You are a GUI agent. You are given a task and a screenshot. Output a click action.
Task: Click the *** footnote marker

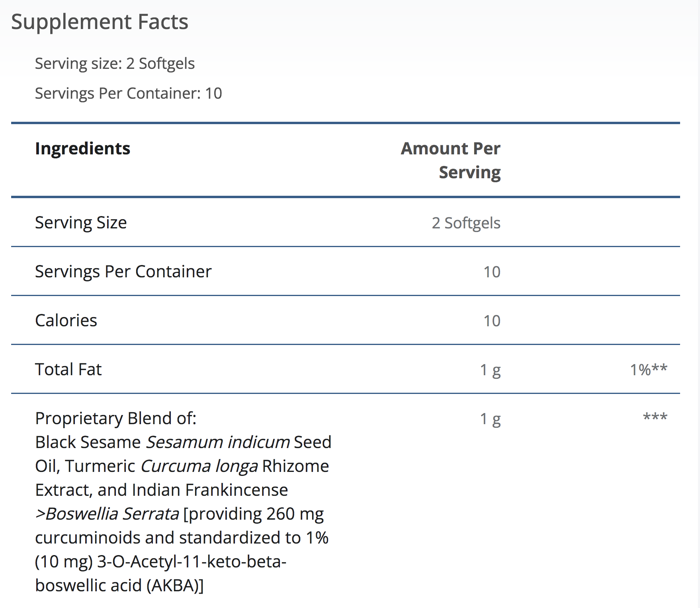pos(655,417)
